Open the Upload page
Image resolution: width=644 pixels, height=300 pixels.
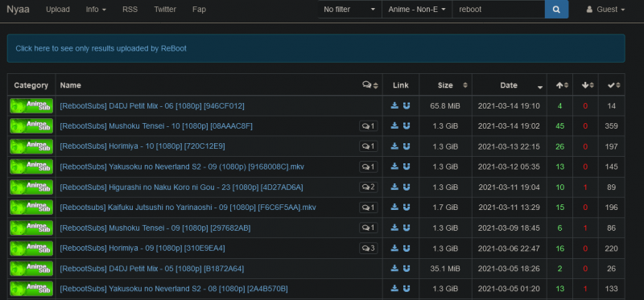click(x=58, y=10)
